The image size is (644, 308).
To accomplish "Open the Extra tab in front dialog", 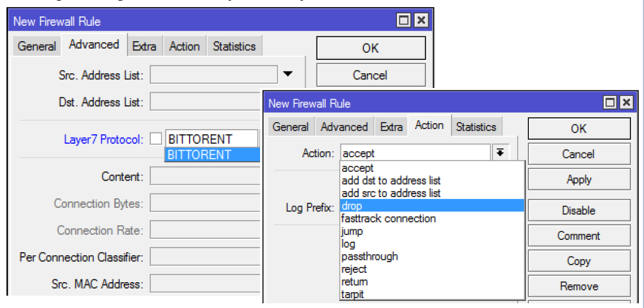I will click(391, 127).
